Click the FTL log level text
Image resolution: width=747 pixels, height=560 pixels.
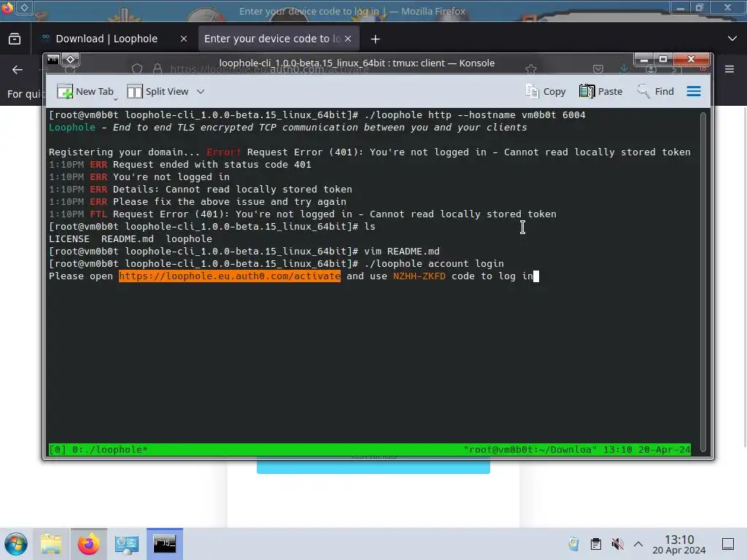[98, 214]
